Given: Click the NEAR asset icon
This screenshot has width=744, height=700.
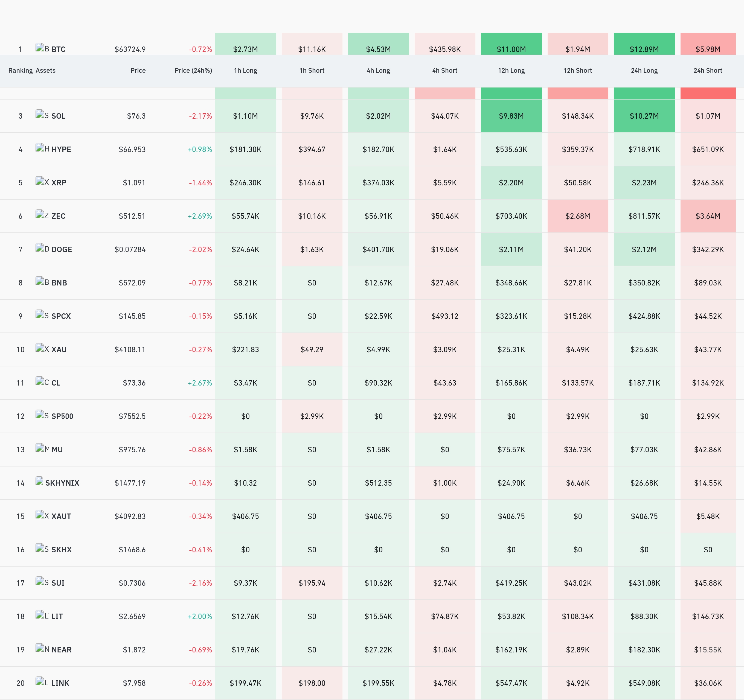Looking at the screenshot, I should tap(42, 648).
